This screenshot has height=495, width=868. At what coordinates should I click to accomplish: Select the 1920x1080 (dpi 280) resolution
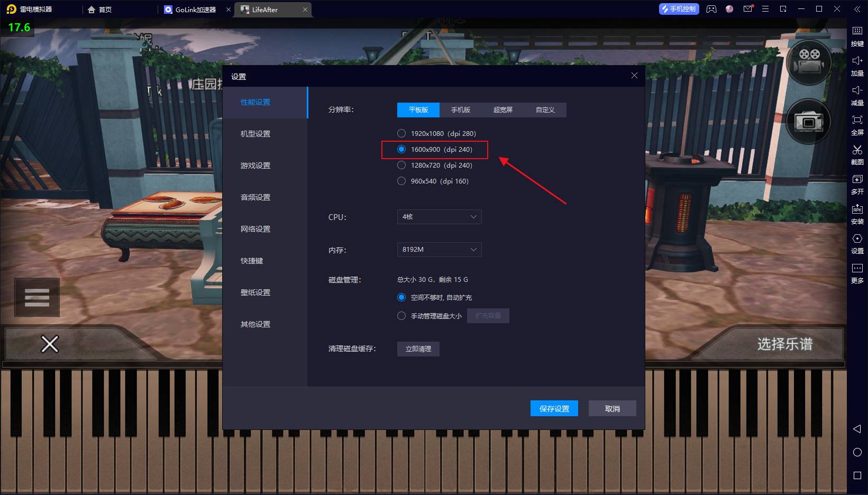pyautogui.click(x=401, y=133)
